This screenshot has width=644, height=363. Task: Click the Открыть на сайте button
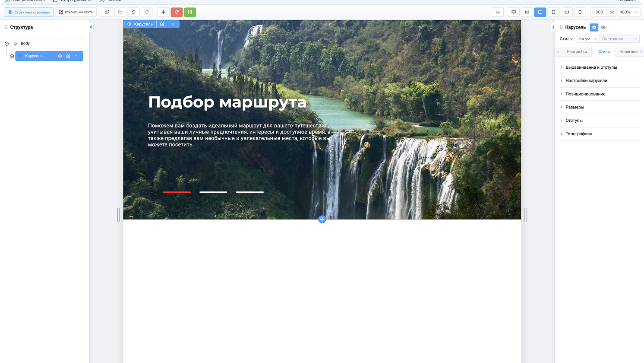click(76, 12)
